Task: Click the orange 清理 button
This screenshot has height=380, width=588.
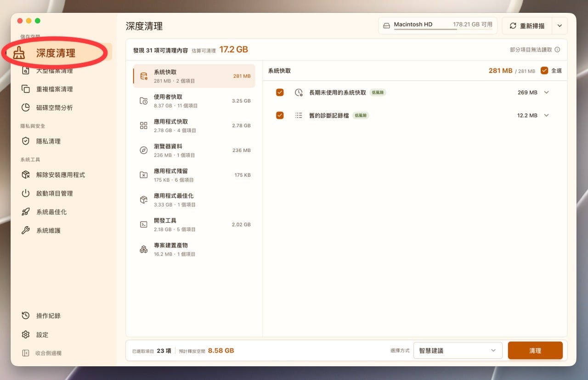Action: click(535, 351)
